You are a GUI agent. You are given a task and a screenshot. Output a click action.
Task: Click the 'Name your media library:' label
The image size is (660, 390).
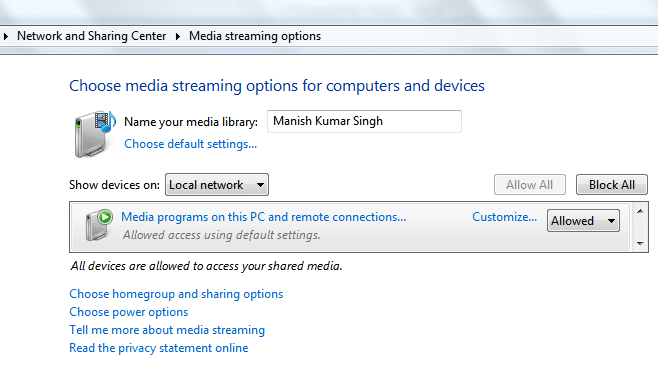pyautogui.click(x=191, y=122)
